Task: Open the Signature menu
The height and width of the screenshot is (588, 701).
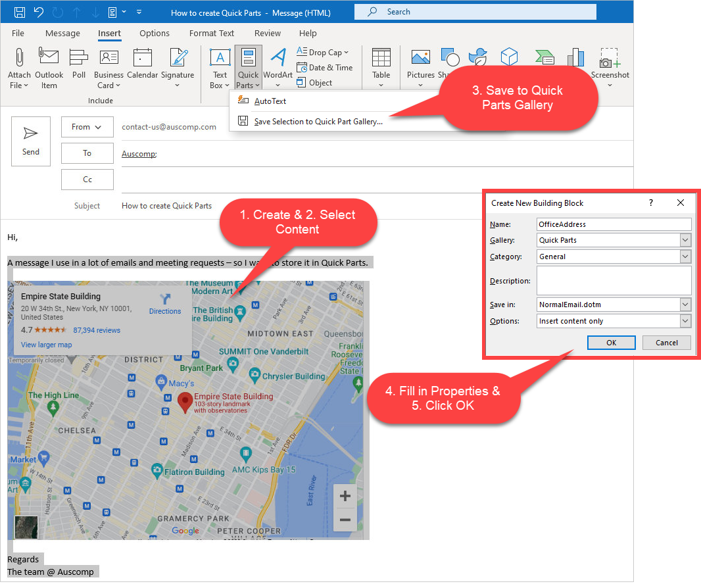Action: pyautogui.click(x=178, y=68)
